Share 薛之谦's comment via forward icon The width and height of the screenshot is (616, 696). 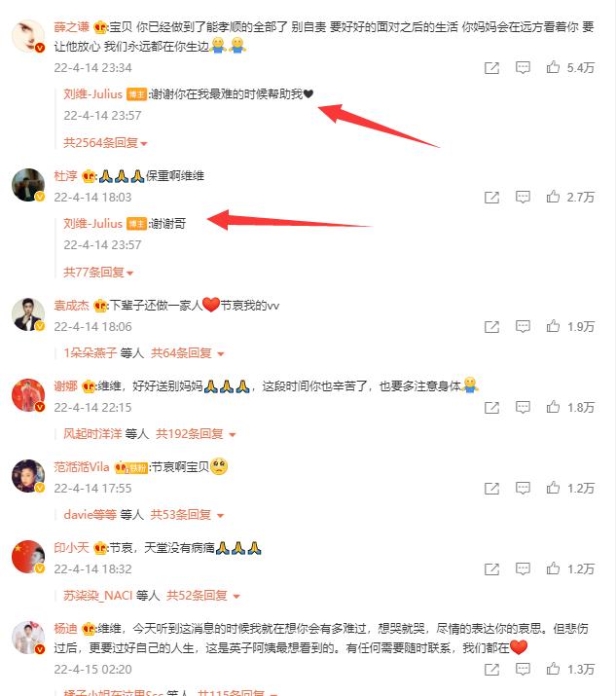point(491,68)
